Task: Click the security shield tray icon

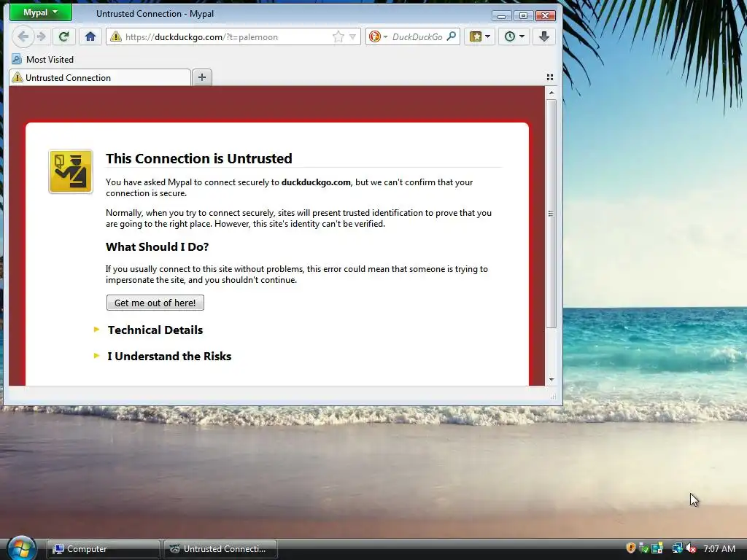Action: click(x=631, y=548)
